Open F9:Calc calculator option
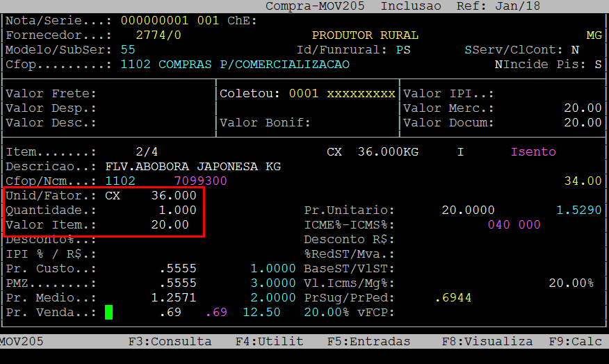The image size is (609, 364). [578, 341]
